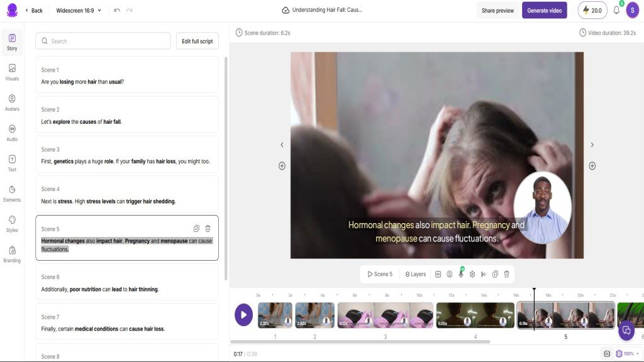The width and height of the screenshot is (644, 362).
Task: Delete Scene 5 from its script card
Action: (x=208, y=229)
